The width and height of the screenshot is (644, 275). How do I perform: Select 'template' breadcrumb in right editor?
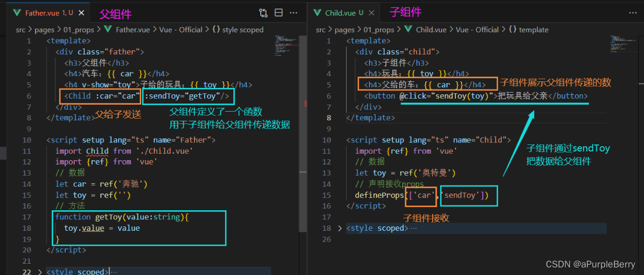click(534, 30)
